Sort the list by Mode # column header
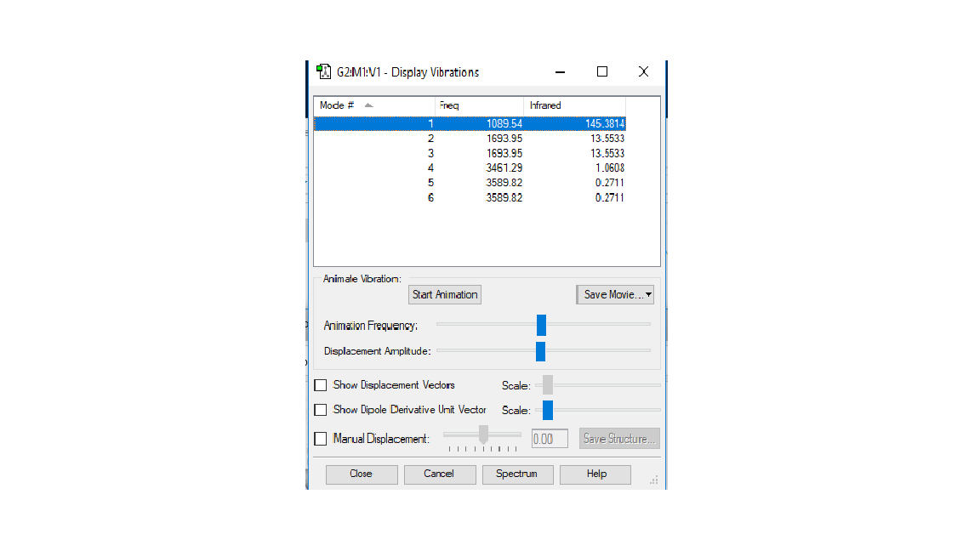 coord(373,105)
